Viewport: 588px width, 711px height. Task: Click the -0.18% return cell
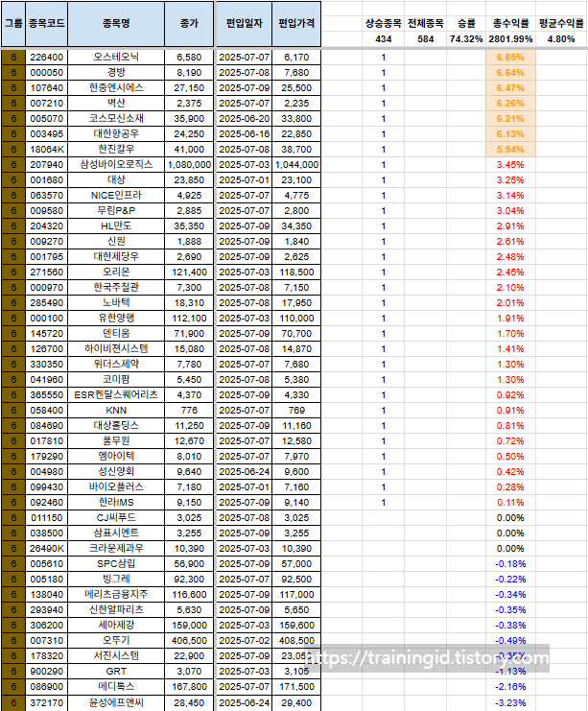[510, 564]
